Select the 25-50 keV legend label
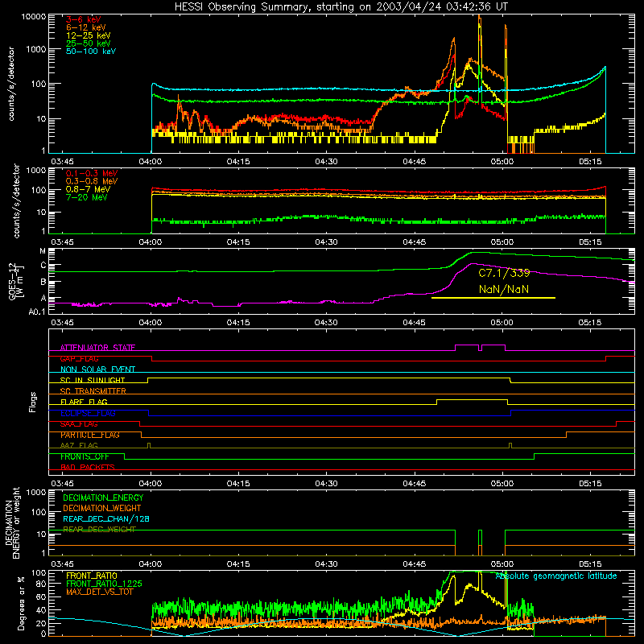 pos(89,43)
